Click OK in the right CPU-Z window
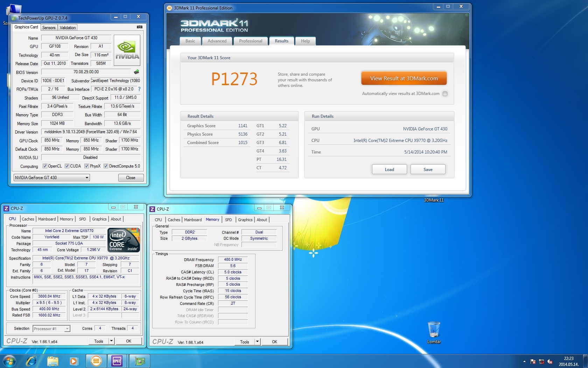The width and height of the screenshot is (588, 368). (x=275, y=342)
